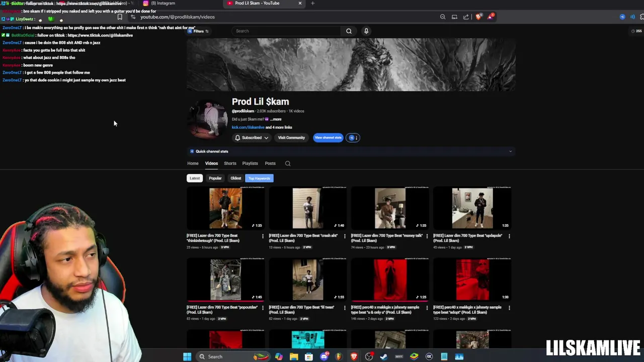Click the YouTube search magnifier icon

(x=349, y=31)
